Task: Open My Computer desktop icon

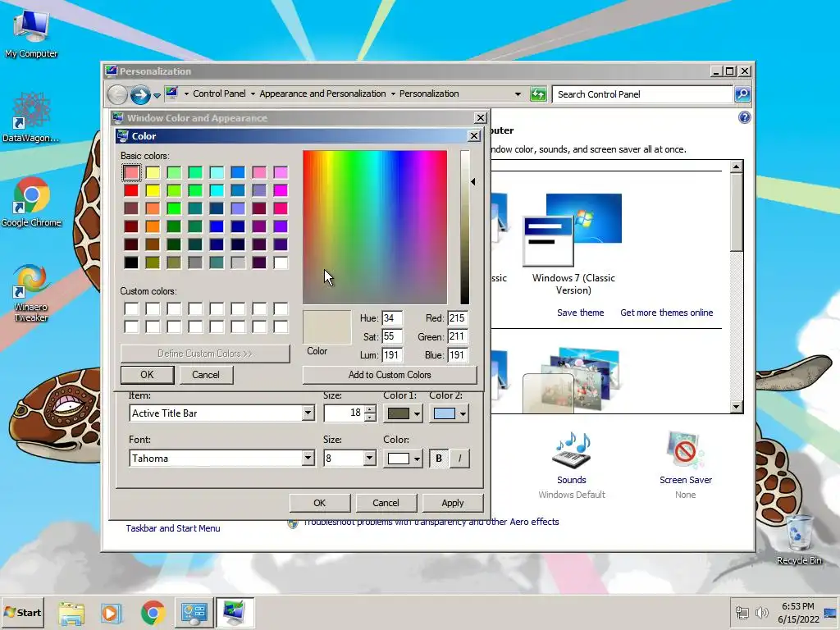Action: click(x=31, y=33)
